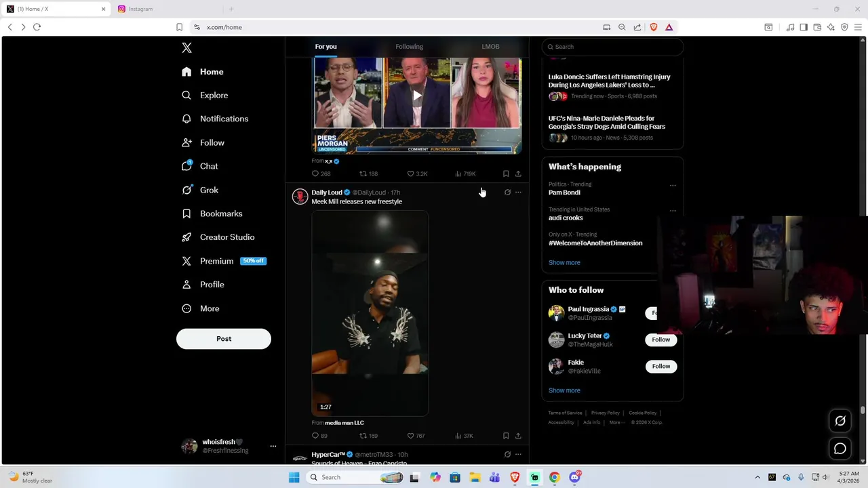Image resolution: width=868 pixels, height=488 pixels.
Task: Share the Meek Mill freestyle post
Action: (518, 436)
